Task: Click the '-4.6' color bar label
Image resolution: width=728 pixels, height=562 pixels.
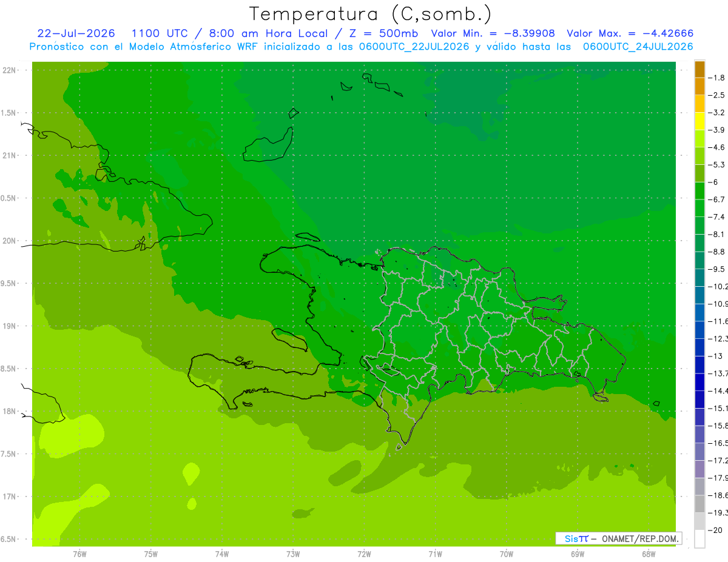Action: pos(716,147)
